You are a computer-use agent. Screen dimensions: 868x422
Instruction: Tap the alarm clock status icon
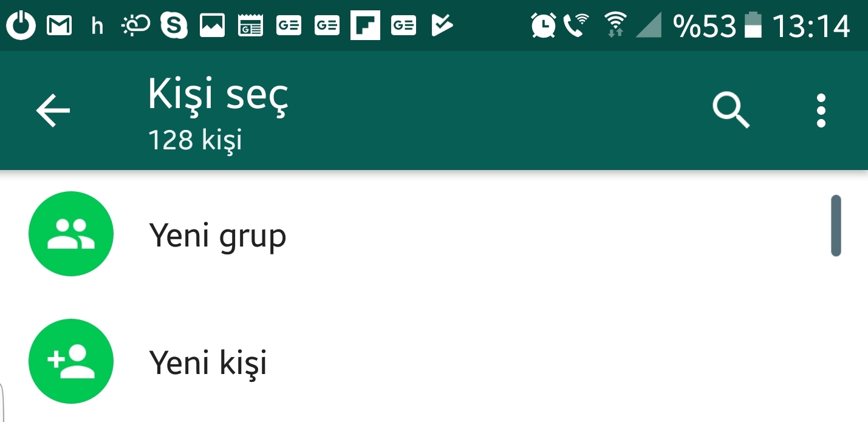point(543,26)
